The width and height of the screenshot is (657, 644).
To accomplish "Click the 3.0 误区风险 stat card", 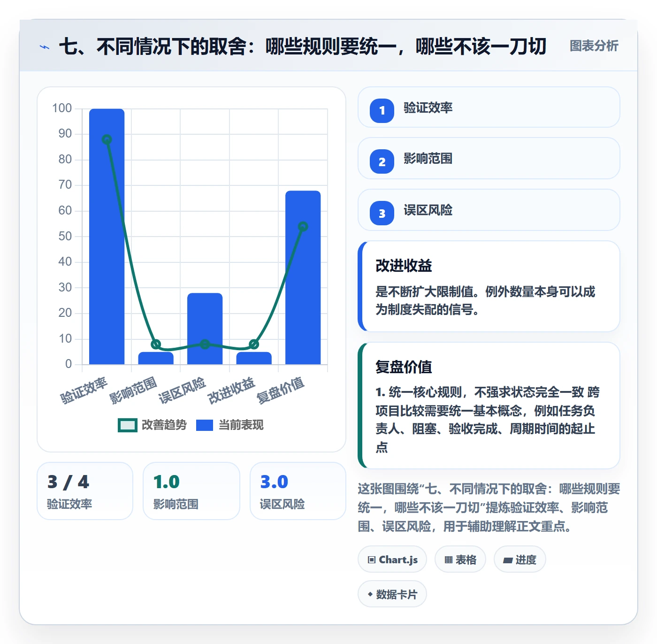I will (x=298, y=491).
